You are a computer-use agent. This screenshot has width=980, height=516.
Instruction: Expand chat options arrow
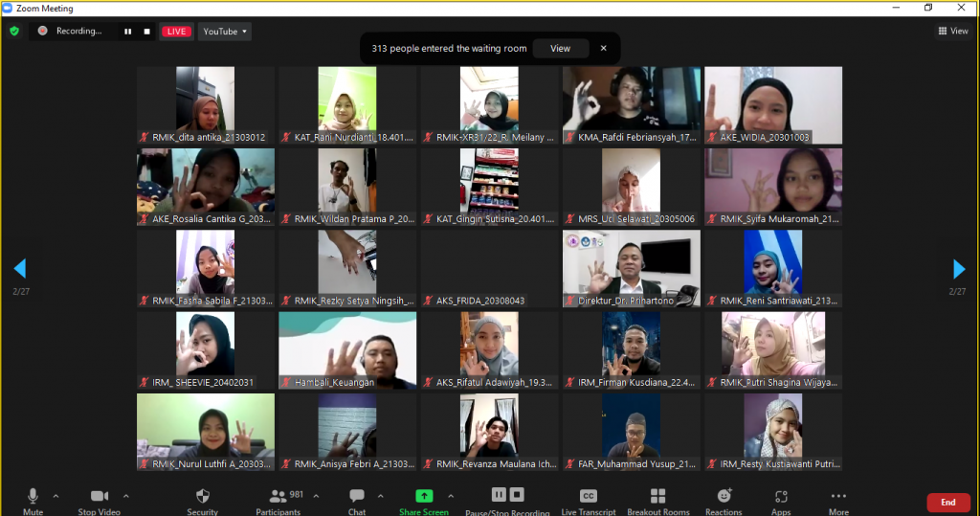pyautogui.click(x=380, y=496)
